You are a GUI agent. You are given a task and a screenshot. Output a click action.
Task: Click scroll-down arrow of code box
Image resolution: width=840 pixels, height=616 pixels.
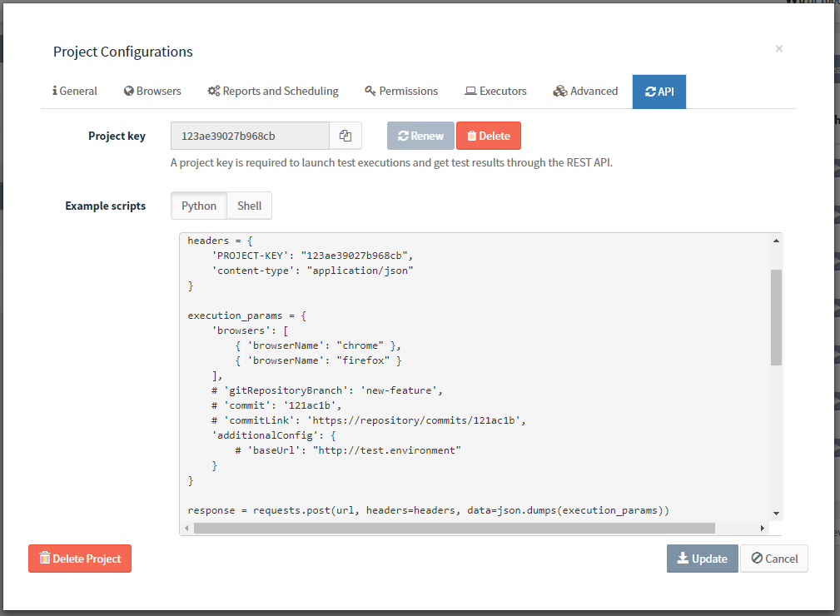776,513
